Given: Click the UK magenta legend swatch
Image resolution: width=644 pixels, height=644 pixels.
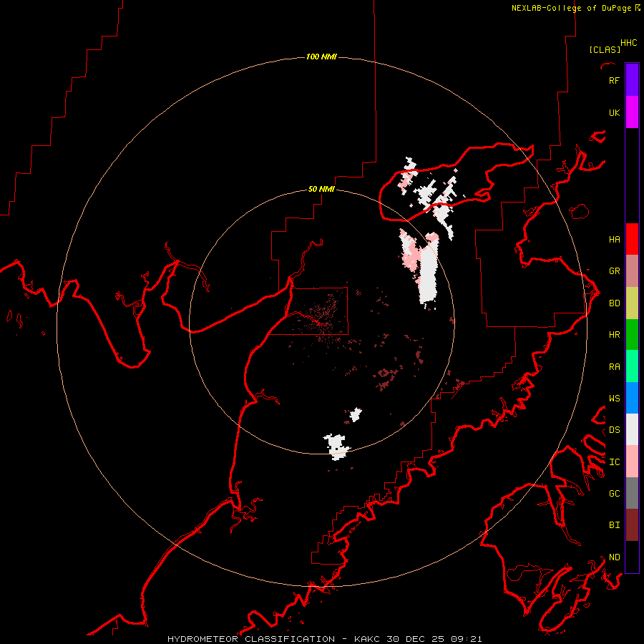Looking at the screenshot, I should tap(632, 112).
